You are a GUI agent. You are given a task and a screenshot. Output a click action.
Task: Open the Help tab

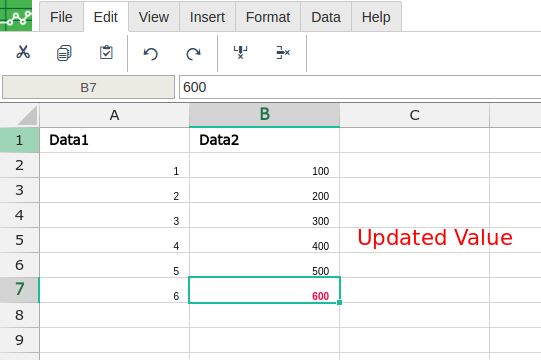pyautogui.click(x=376, y=17)
